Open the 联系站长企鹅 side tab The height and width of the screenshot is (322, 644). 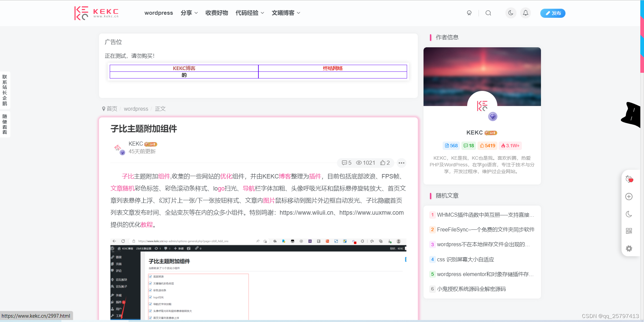[x=5, y=90]
